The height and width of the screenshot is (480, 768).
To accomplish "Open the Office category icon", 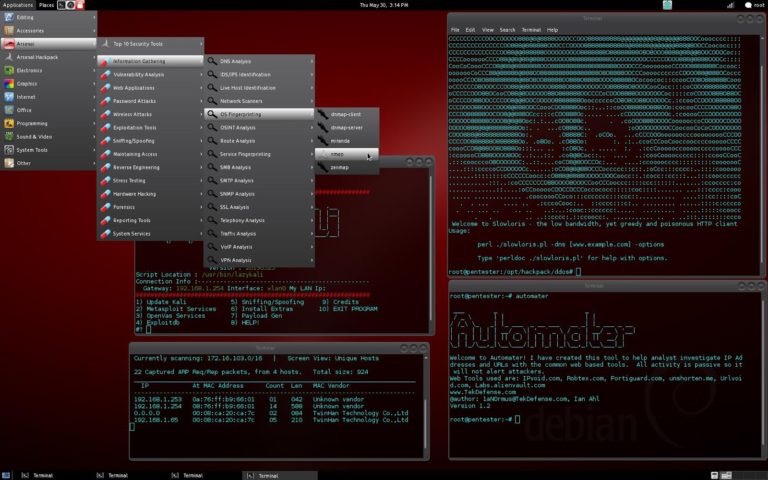I will [x=9, y=110].
